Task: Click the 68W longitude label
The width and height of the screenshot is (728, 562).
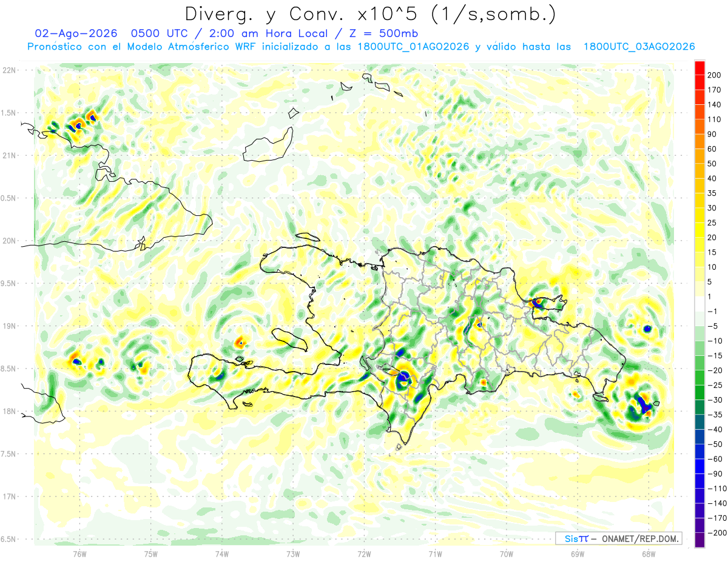Action: point(649,555)
